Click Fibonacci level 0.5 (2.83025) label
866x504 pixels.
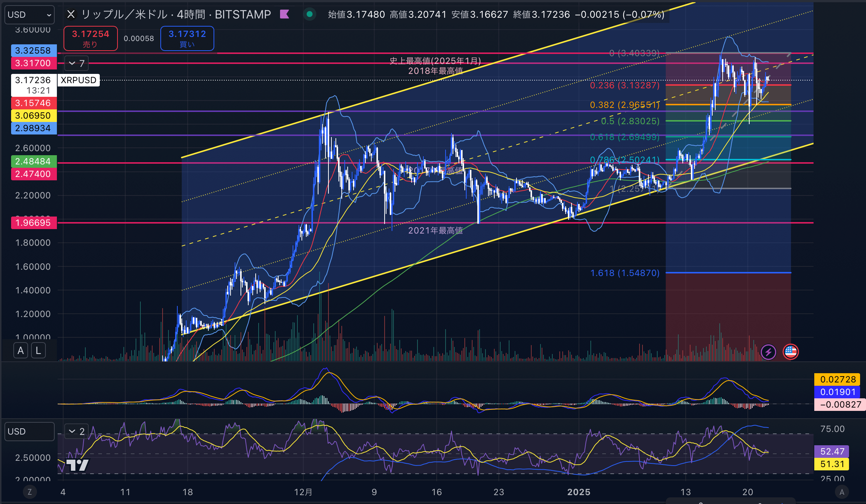630,121
